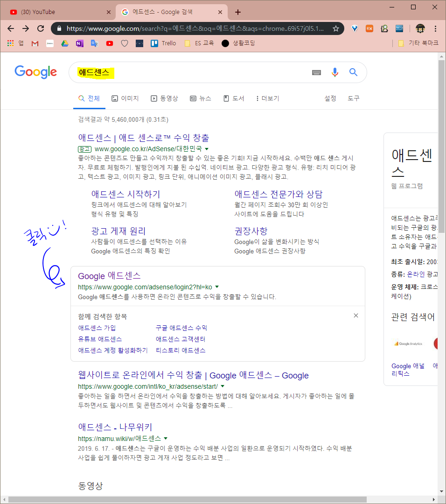
Task: Search related term 구글 애드센스 수익
Action: 181,328
